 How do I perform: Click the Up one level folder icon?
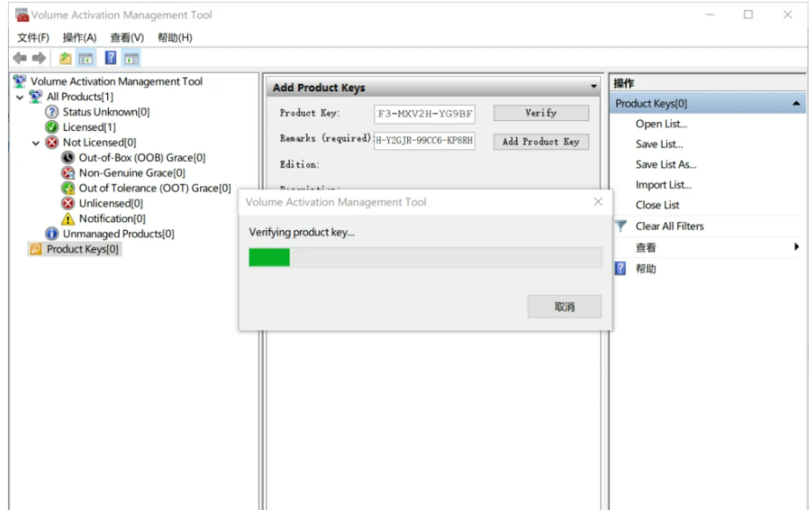coord(65,58)
